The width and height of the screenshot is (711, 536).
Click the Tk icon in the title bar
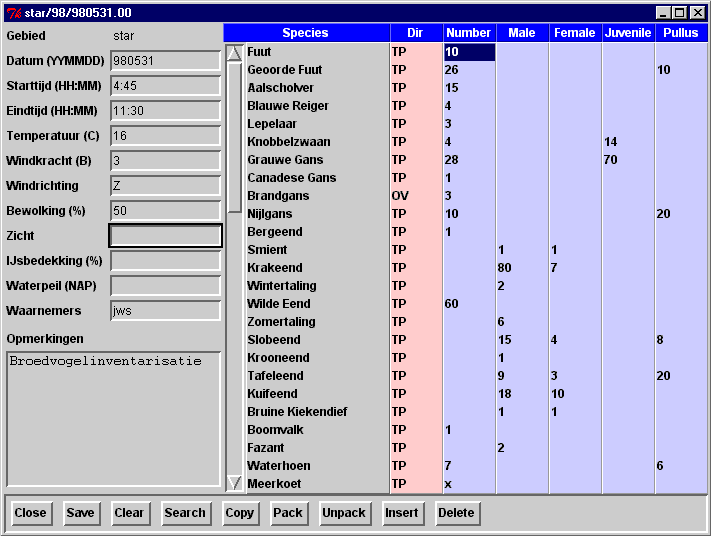click(x=13, y=13)
